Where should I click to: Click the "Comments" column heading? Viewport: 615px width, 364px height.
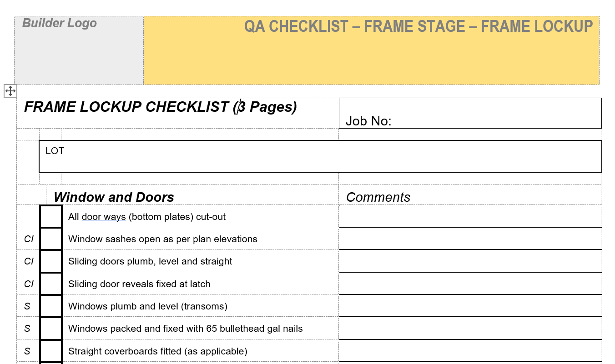click(378, 197)
